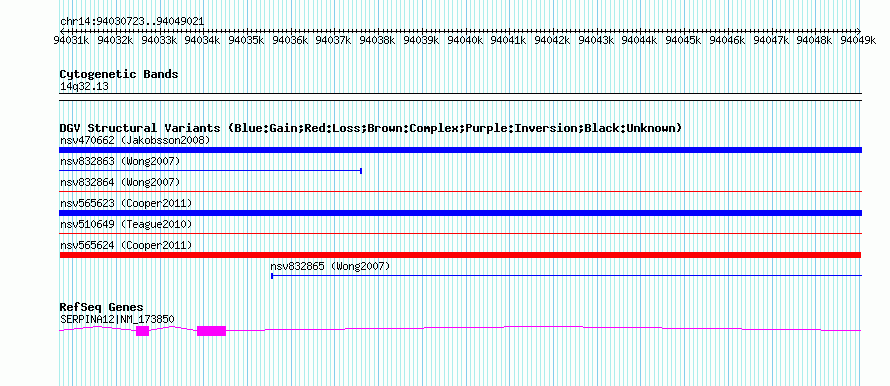Screen dimensions: 890x386
Task: Click the thin red line of nsv510649
Action: [x=460, y=233]
